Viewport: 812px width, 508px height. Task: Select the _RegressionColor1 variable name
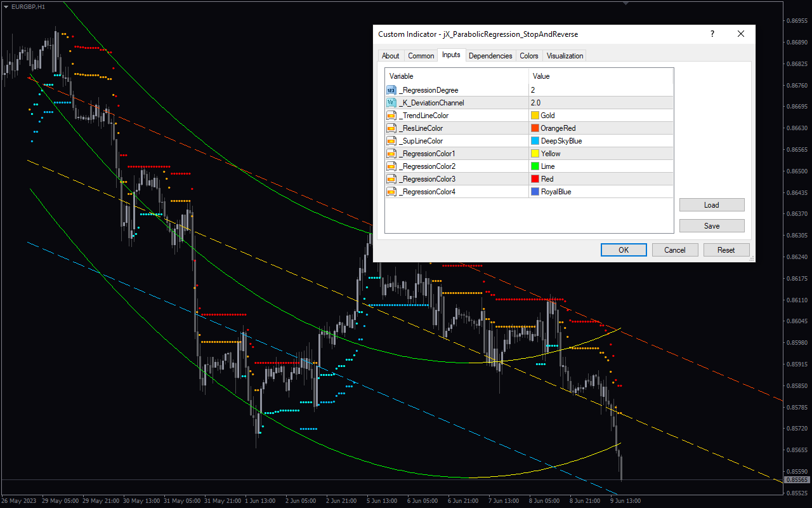click(x=427, y=154)
